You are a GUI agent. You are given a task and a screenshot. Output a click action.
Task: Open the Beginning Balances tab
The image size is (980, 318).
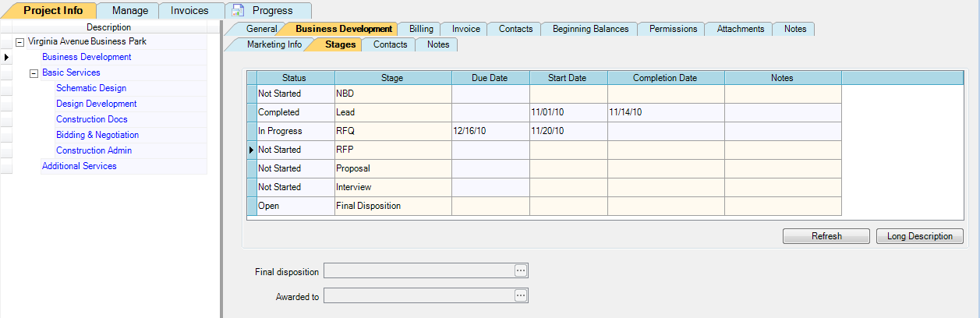click(x=590, y=29)
